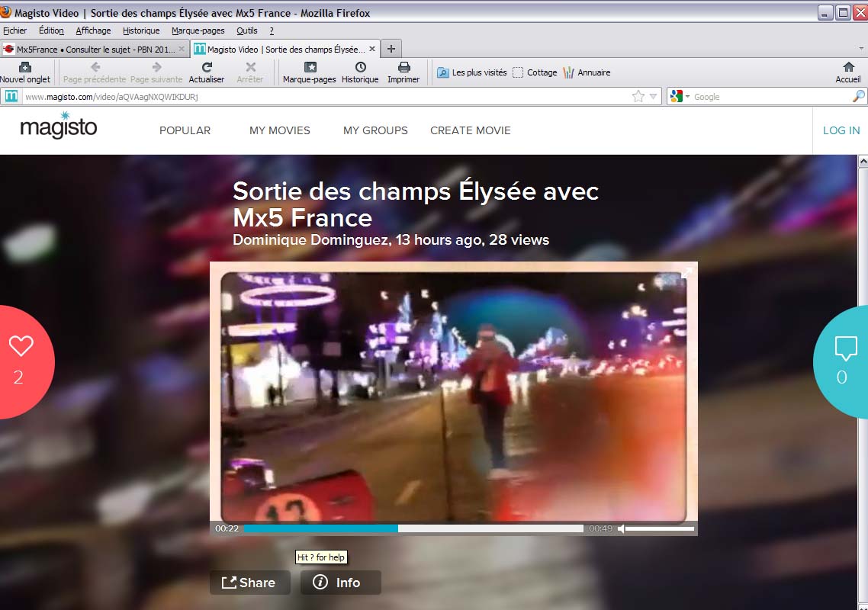This screenshot has width=868, height=610.
Task: Open Les plus visités bookmark folder
Action: point(472,72)
